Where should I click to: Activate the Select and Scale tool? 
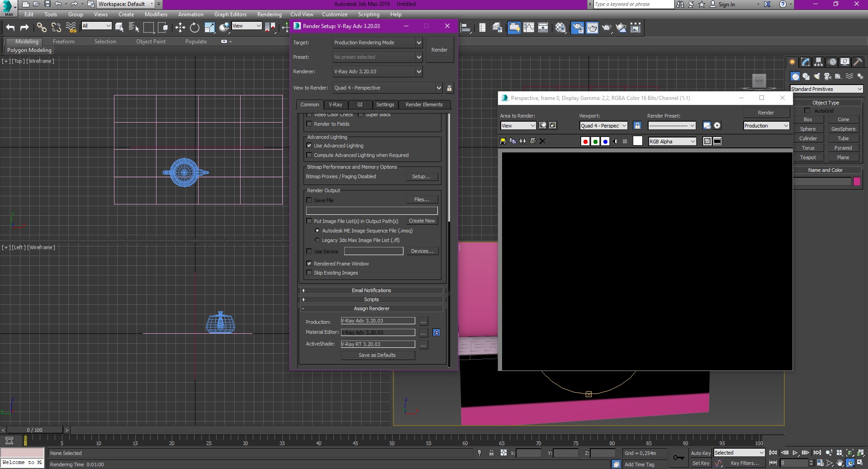coord(209,28)
